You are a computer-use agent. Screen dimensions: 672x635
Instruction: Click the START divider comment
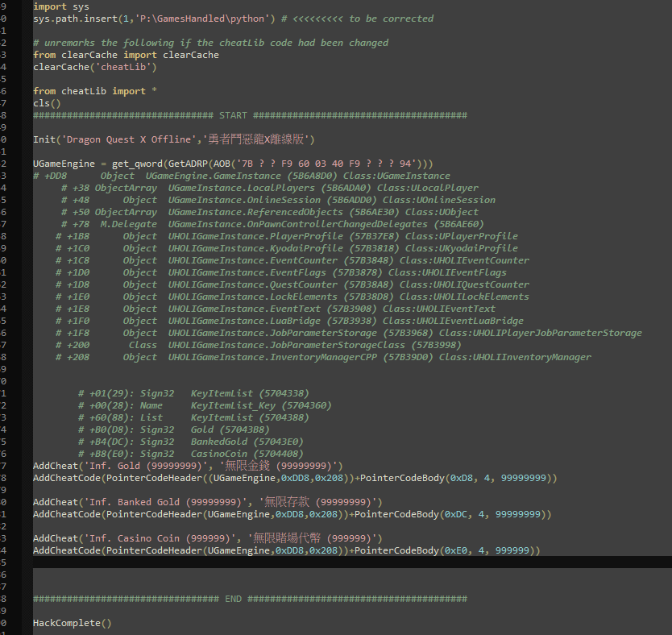250,115
